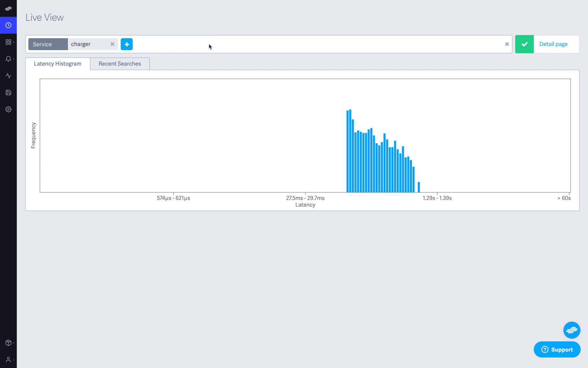Open the user account icon in sidebar
The height and width of the screenshot is (368, 588).
click(8, 360)
